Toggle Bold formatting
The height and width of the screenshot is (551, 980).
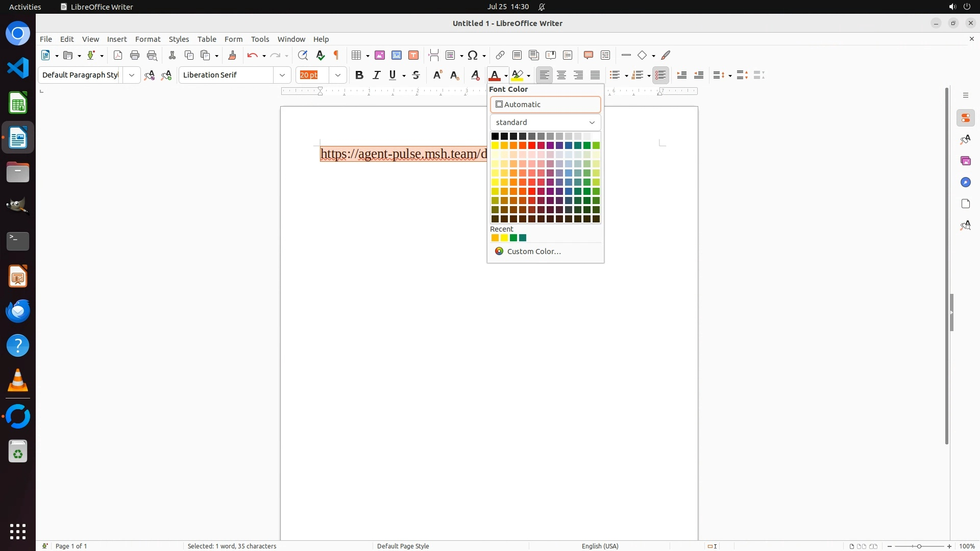coord(359,75)
